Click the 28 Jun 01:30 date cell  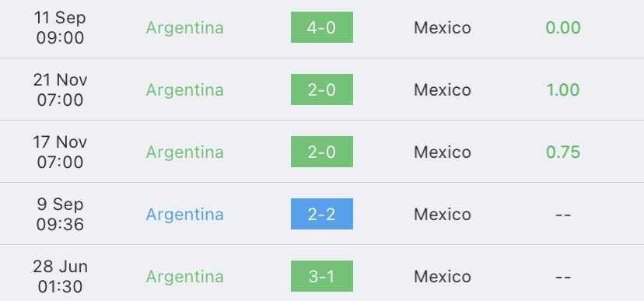[x=60, y=276]
